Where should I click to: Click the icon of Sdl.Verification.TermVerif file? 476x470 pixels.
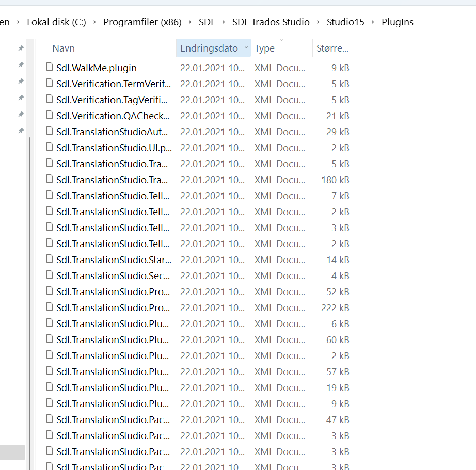(50, 84)
